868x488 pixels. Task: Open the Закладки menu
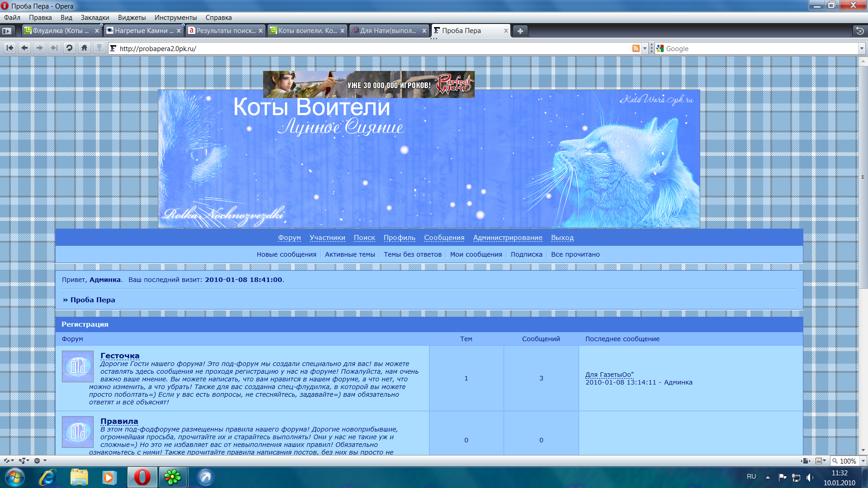click(x=95, y=18)
